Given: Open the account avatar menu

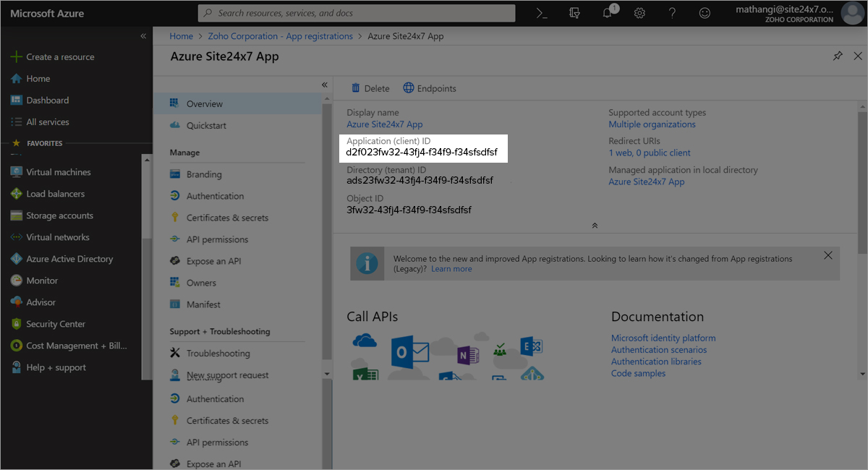Looking at the screenshot, I should [852, 13].
